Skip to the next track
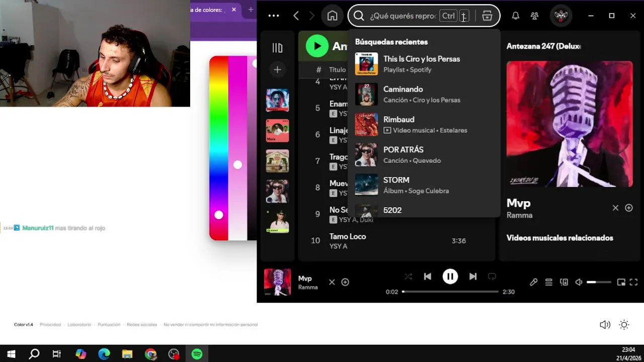Viewport: 644px width, 362px height. (473, 277)
